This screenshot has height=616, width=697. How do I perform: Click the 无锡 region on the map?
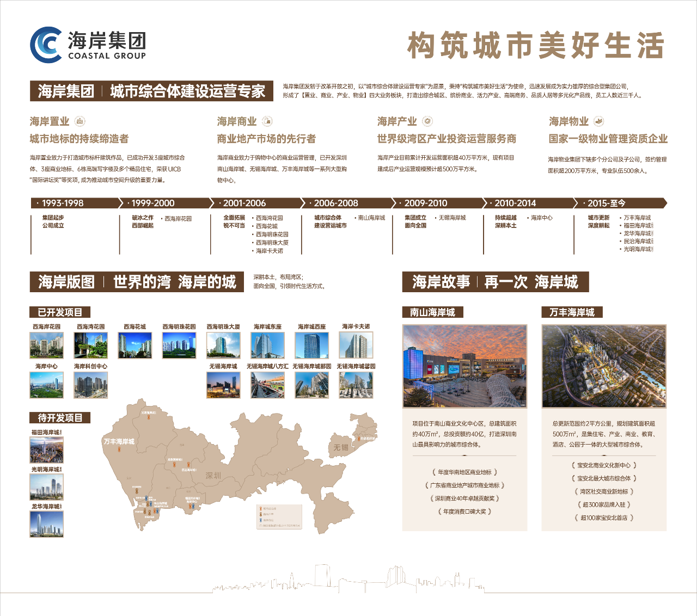(341, 447)
